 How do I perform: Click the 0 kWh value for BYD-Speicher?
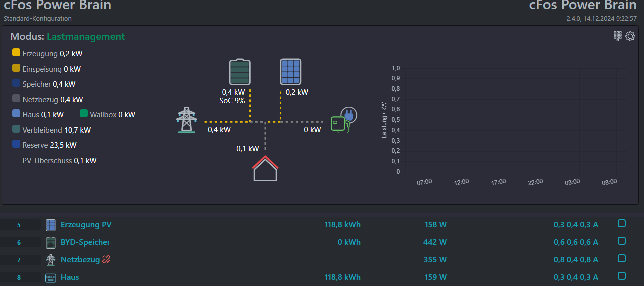(349, 242)
